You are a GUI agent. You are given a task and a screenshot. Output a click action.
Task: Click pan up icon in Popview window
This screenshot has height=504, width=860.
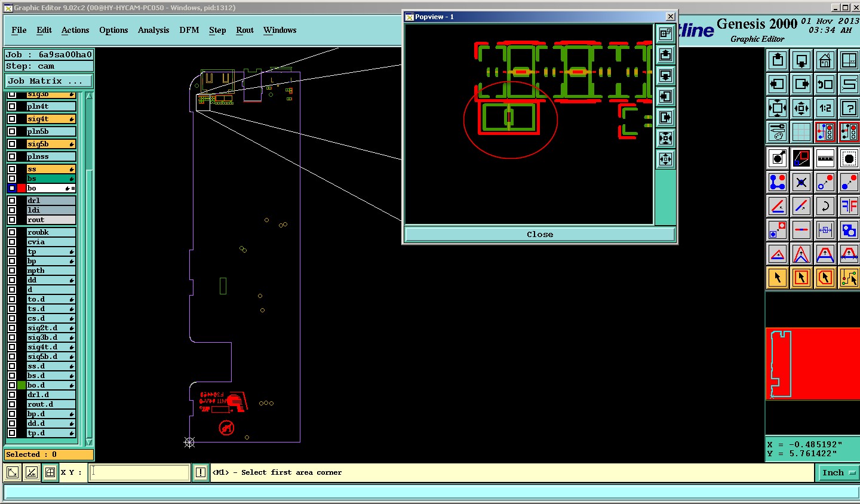click(x=665, y=55)
